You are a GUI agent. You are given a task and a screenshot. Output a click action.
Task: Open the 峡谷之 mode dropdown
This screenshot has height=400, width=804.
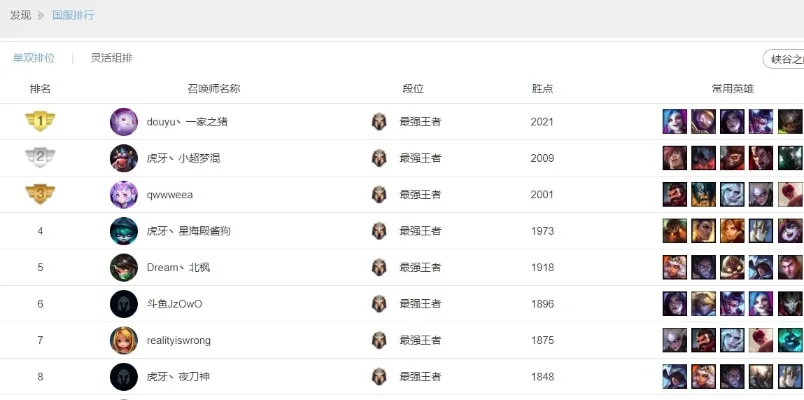[783, 59]
